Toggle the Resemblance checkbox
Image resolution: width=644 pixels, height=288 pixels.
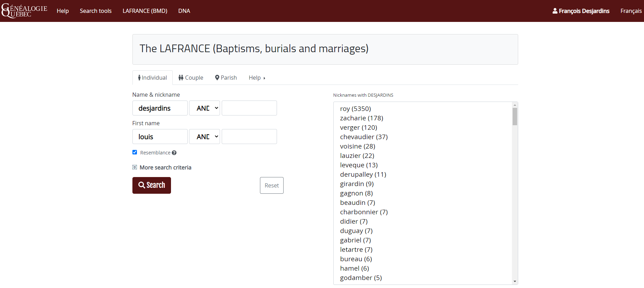coord(135,152)
